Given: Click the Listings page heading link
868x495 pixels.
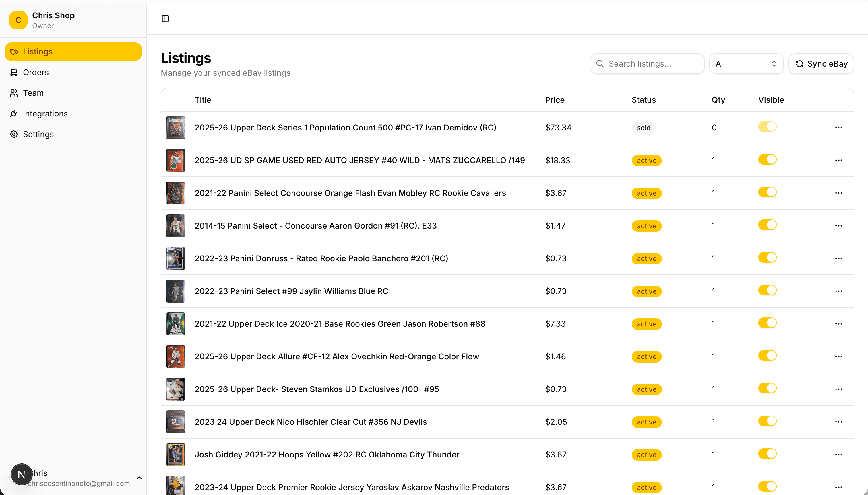Looking at the screenshot, I should (x=186, y=58).
